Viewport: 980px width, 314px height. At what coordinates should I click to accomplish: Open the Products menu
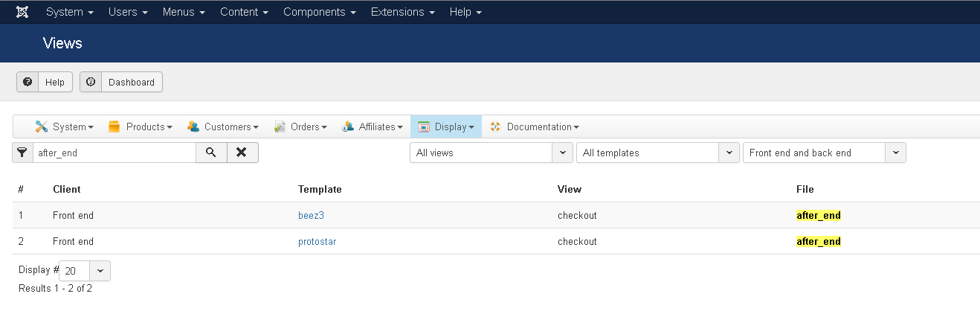(141, 127)
